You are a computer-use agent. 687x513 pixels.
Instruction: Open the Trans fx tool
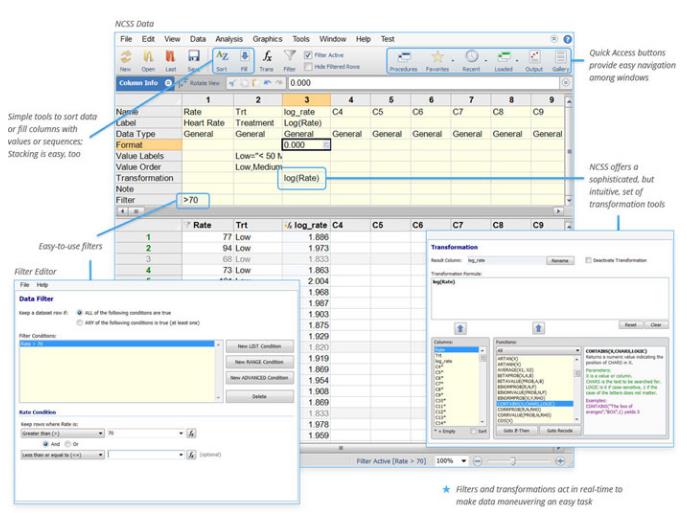click(x=267, y=56)
